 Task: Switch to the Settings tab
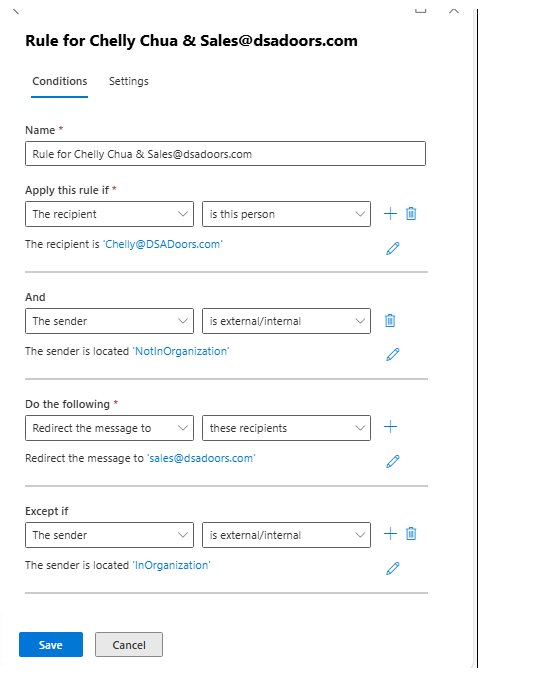tap(129, 81)
